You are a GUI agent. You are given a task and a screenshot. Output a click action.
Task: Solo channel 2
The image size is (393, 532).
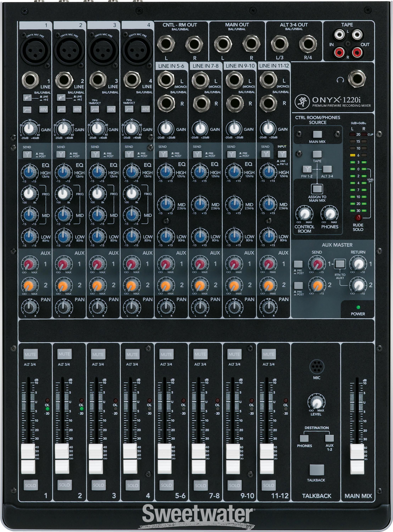64,485
